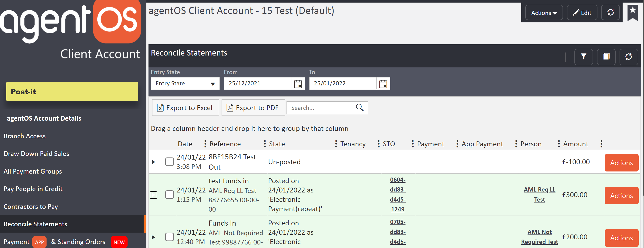This screenshot has width=644, height=248.
Task: Click the search magnifier icon
Action: coord(360,108)
